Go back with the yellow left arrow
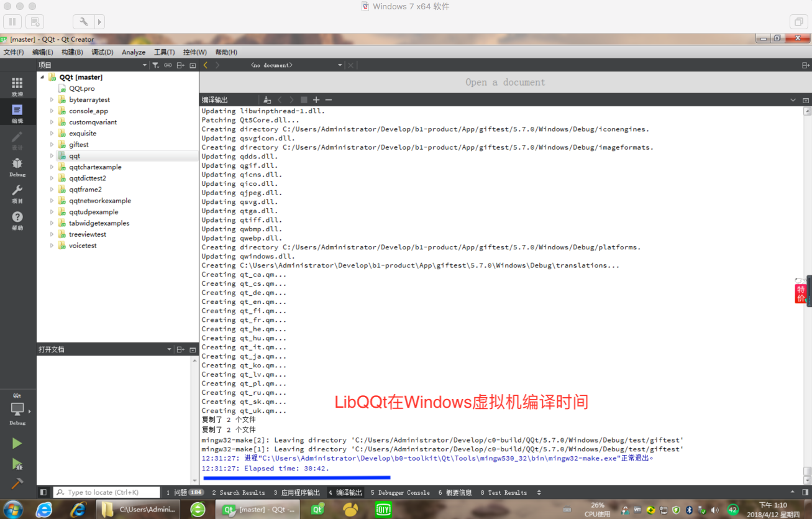Image resolution: width=812 pixels, height=519 pixels. pyautogui.click(x=206, y=65)
